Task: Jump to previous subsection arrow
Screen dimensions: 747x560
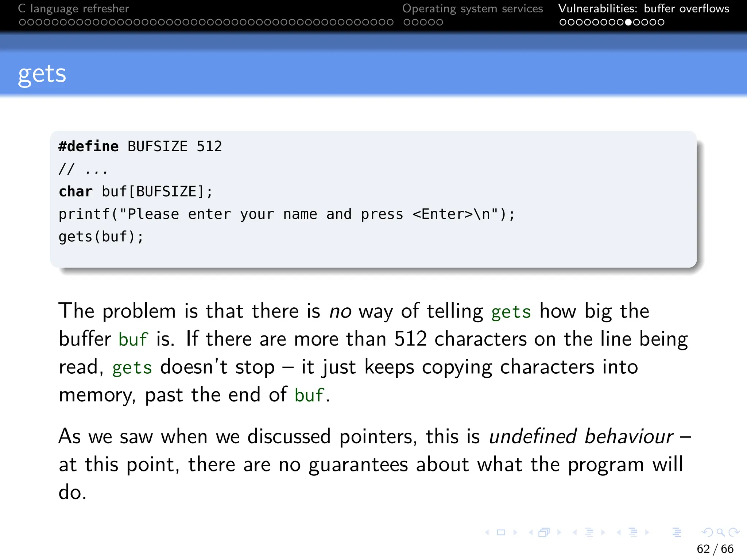Action: [575, 533]
